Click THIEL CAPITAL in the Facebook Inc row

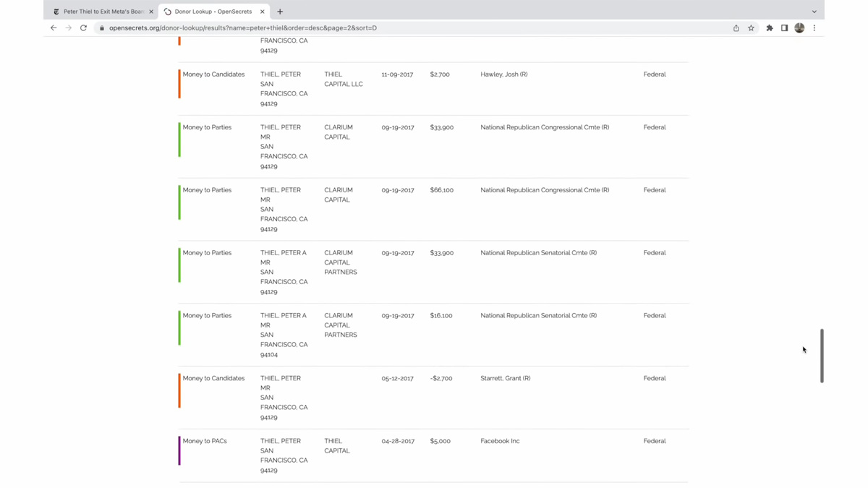point(337,446)
